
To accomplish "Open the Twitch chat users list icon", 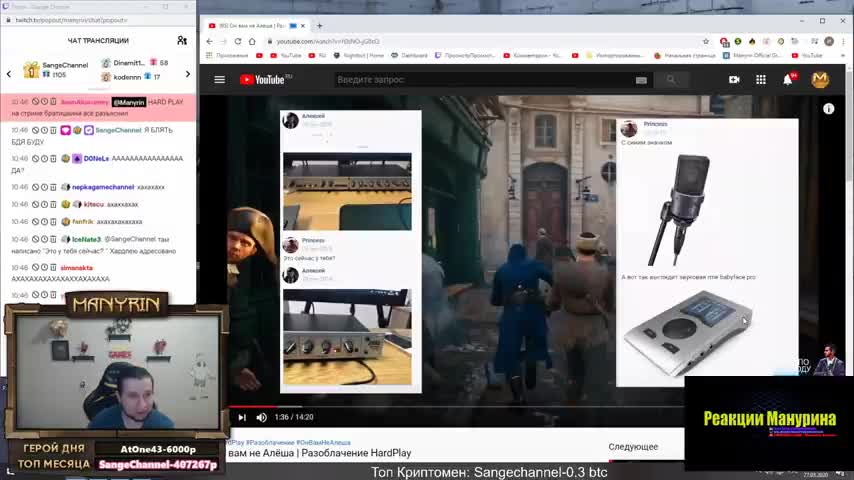I will [182, 40].
